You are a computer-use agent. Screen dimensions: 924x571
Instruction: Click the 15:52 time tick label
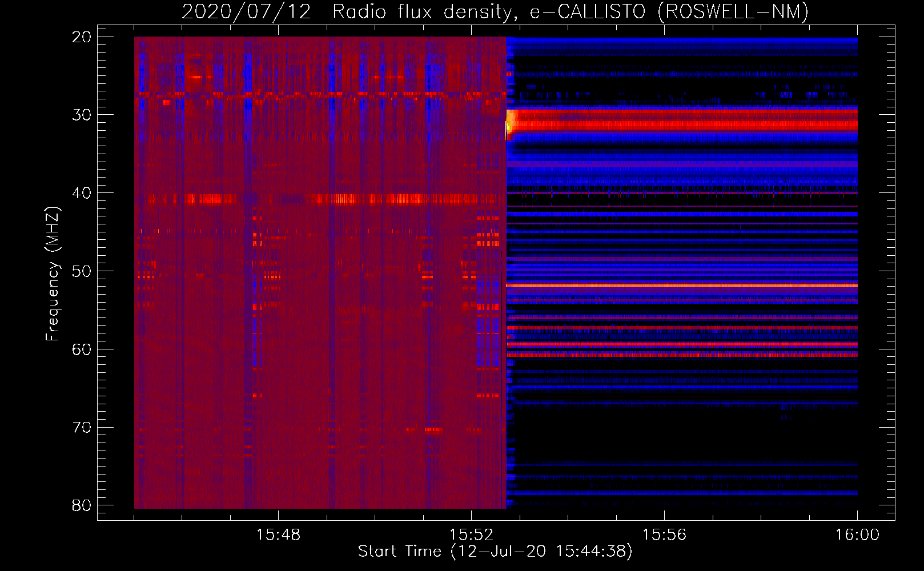click(x=471, y=535)
